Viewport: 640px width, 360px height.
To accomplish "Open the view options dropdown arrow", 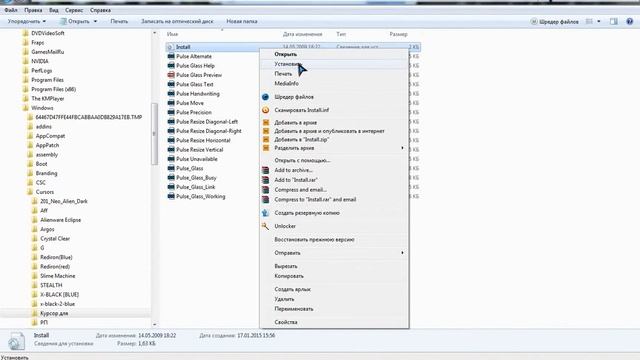I will [x=599, y=21].
